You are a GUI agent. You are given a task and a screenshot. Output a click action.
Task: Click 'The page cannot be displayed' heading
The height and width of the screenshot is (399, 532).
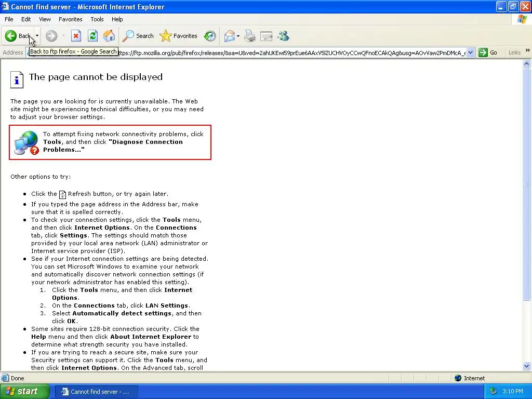coord(96,77)
